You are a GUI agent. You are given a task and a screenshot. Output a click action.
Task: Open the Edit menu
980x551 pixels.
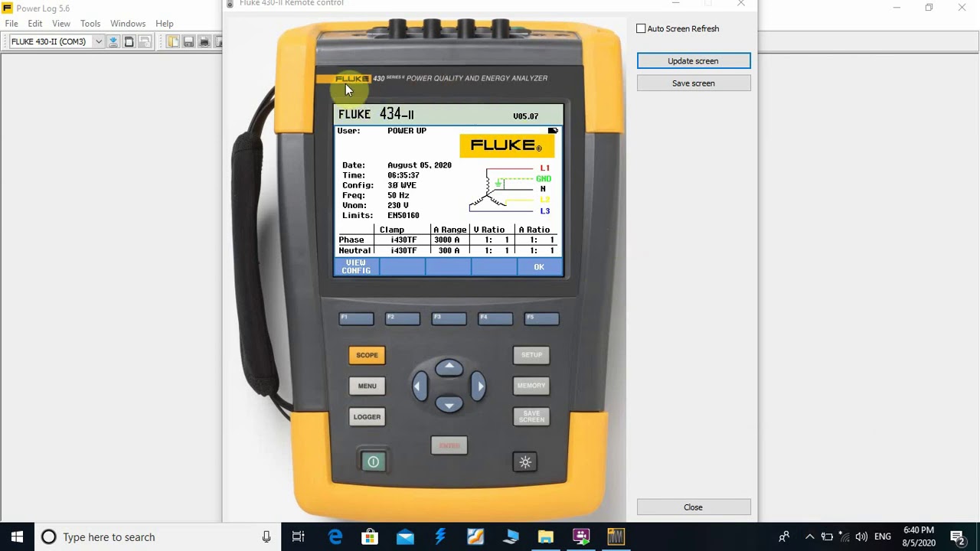[x=35, y=24]
